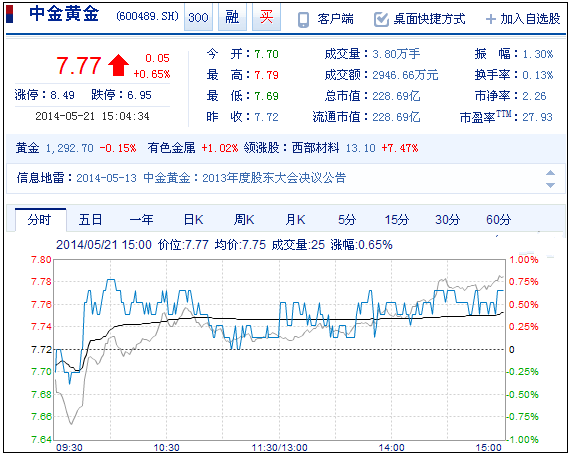Click the red up arrow price icon
570x455 pixels.
click(x=119, y=65)
